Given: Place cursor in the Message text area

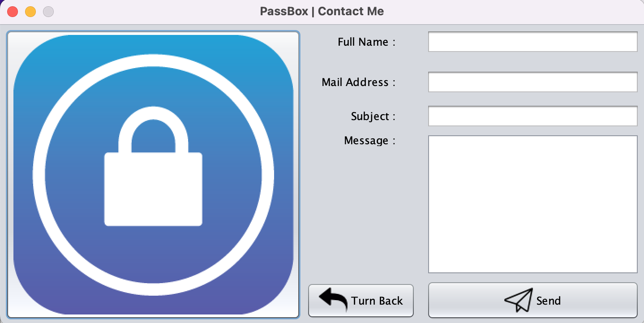Looking at the screenshot, I should coord(533,204).
